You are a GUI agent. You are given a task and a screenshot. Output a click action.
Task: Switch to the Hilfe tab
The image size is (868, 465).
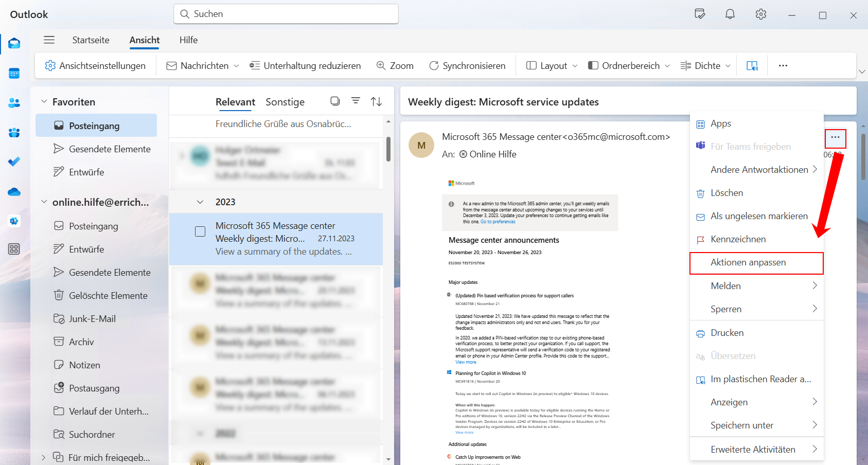click(x=188, y=40)
